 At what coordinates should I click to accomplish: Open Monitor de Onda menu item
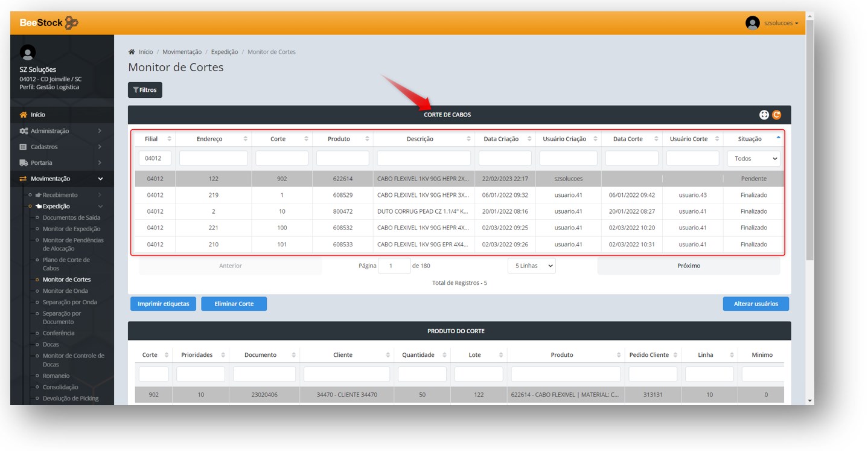(x=65, y=291)
